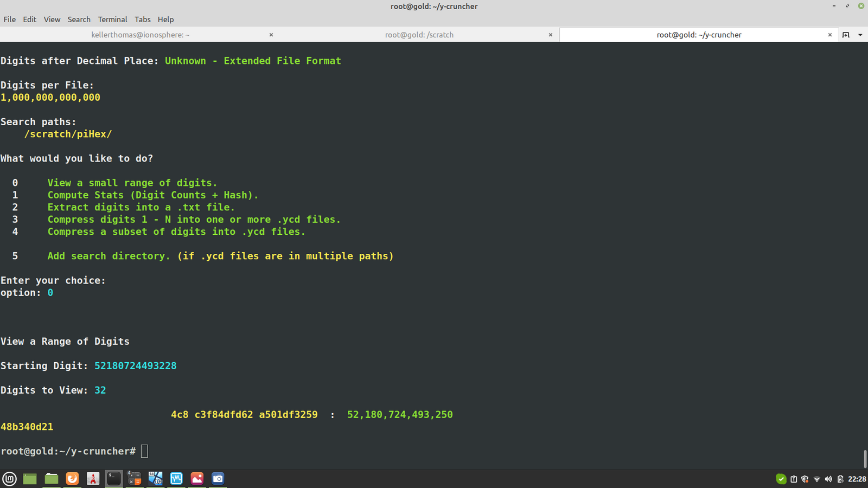Image resolution: width=868 pixels, height=488 pixels.
Task: Open the Search menu in menu bar
Action: coord(79,20)
